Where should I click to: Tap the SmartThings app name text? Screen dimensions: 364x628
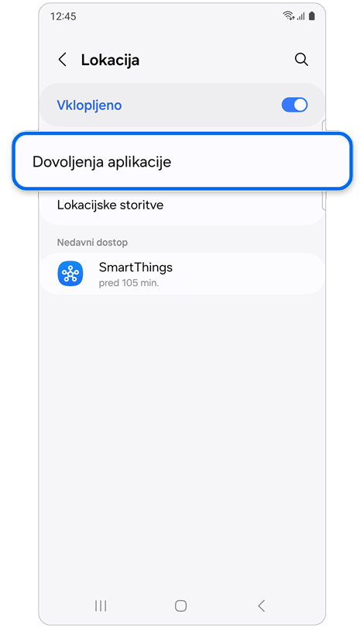[x=136, y=267]
